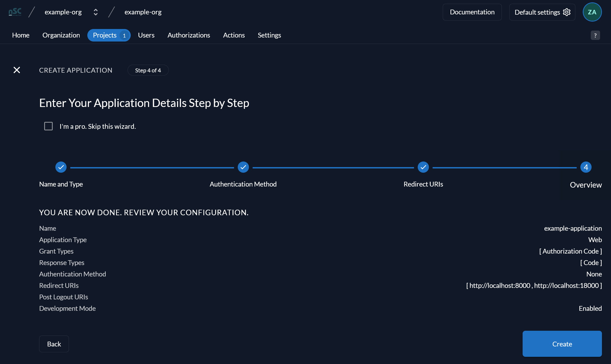Open the Actions tab
611x364 pixels.
(x=234, y=35)
